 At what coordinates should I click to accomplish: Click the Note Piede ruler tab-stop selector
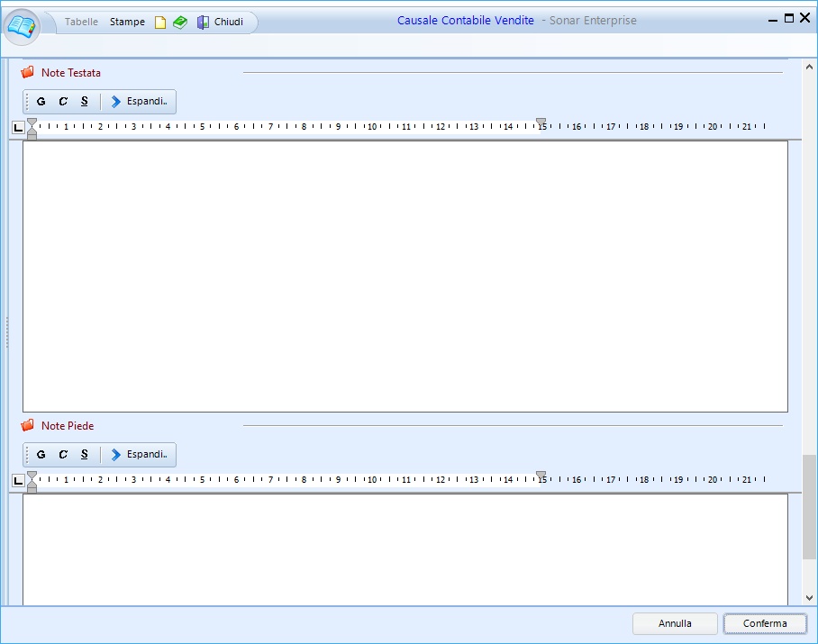pos(18,481)
